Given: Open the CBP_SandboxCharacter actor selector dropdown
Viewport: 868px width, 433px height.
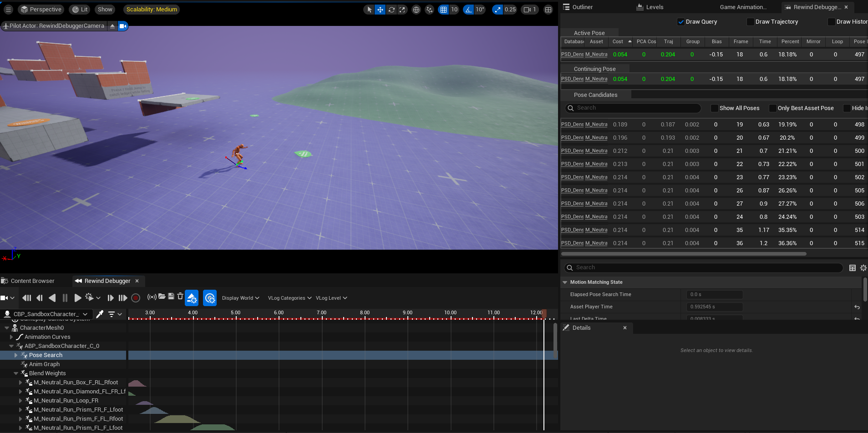Looking at the screenshot, I should point(46,314).
